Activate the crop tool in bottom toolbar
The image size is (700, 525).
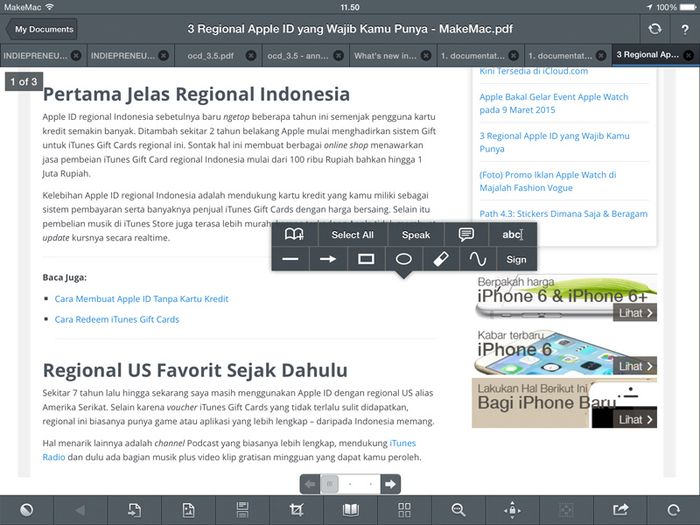tap(296, 510)
